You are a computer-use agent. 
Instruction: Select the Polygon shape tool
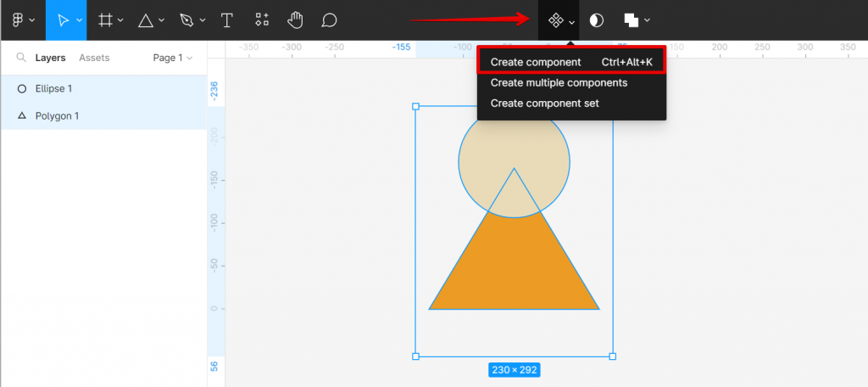(147, 20)
